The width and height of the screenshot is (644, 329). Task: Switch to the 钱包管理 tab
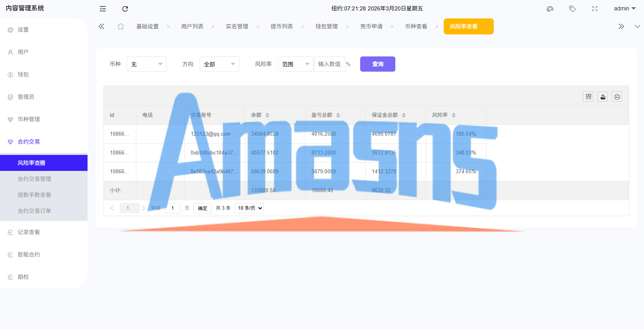click(x=327, y=26)
